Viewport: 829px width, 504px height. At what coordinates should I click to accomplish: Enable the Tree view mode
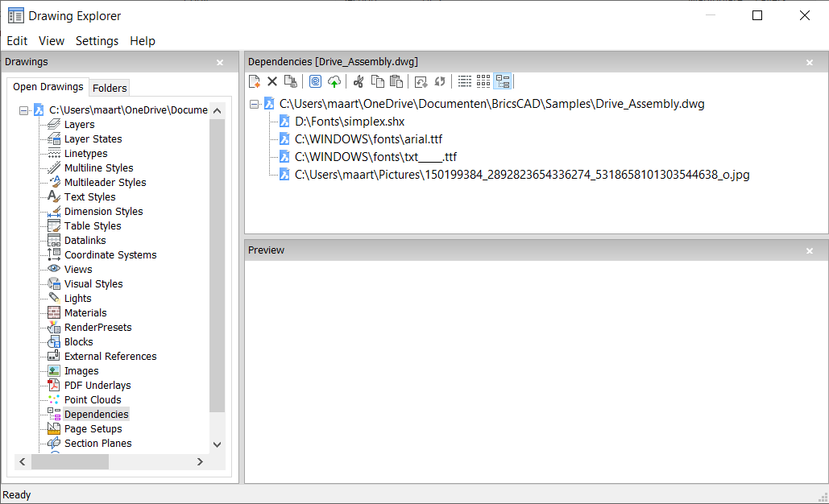coord(503,81)
